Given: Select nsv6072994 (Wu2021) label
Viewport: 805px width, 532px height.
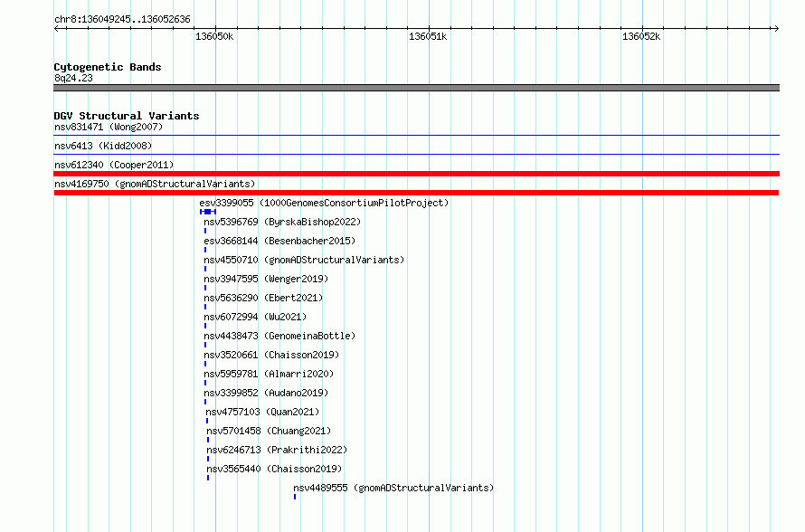Looking at the screenshot, I should 255,317.
